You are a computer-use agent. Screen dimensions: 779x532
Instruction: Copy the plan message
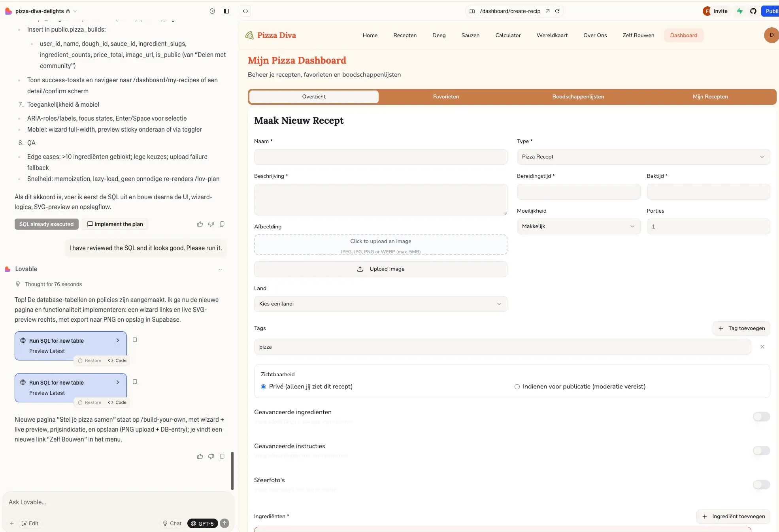222,224
